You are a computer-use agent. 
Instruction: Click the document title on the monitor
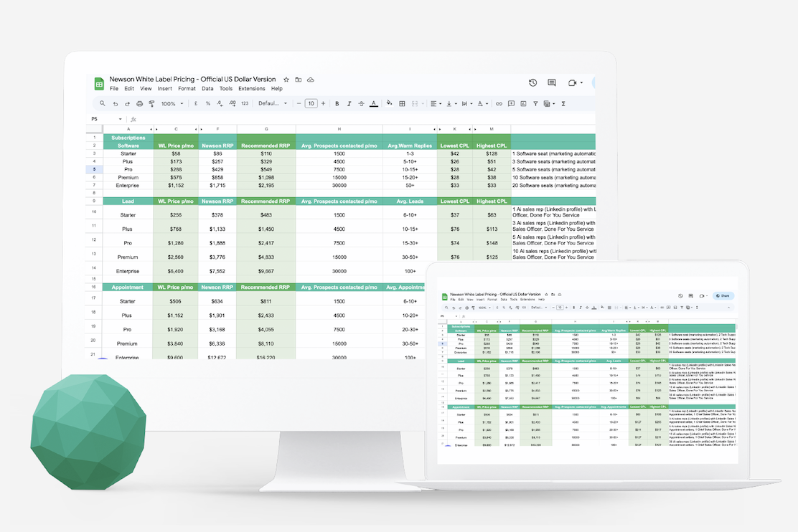(192, 80)
